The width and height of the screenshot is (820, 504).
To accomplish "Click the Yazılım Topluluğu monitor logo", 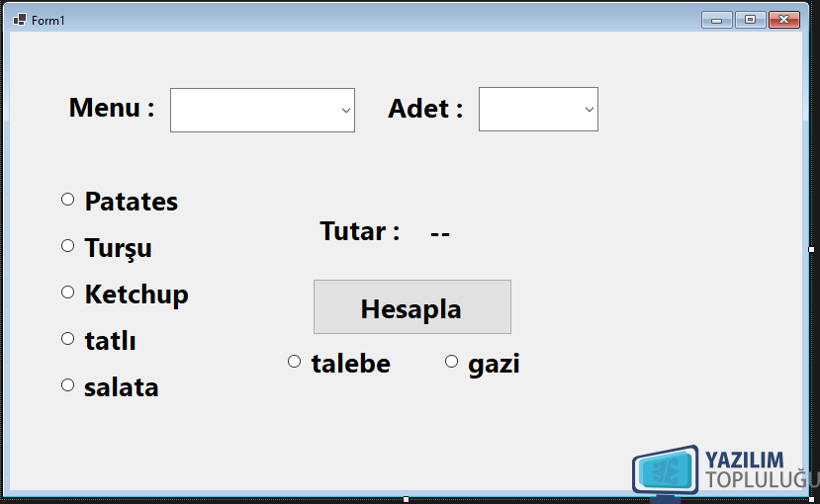I will click(x=666, y=470).
